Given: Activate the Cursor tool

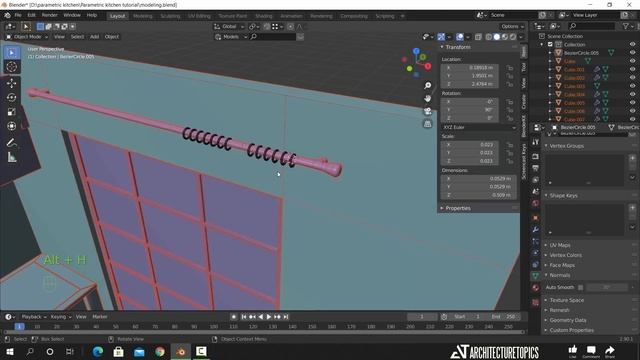Looking at the screenshot, I should point(11,67).
